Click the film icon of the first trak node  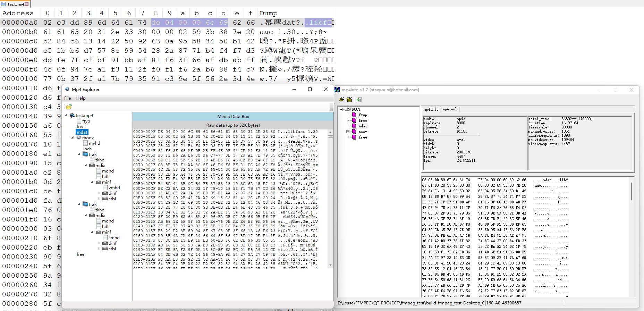point(85,154)
